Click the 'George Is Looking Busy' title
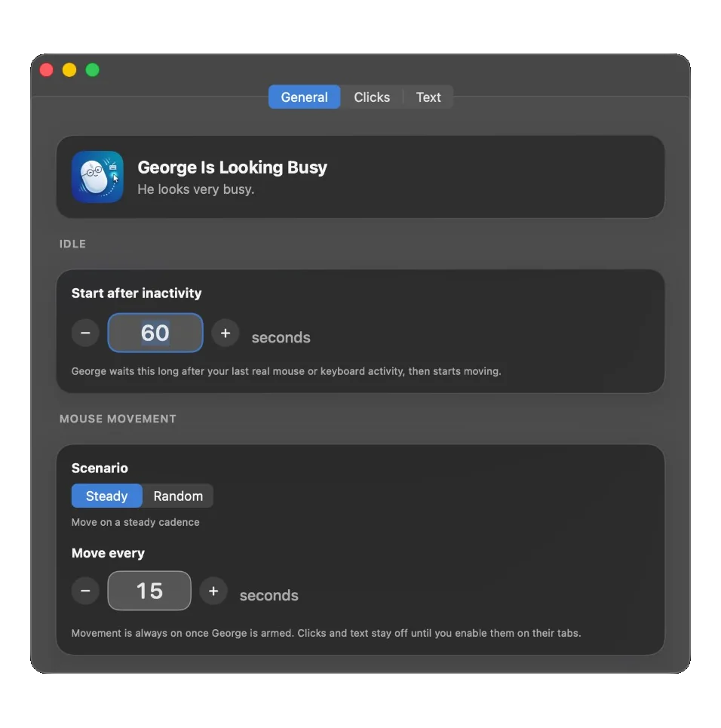This screenshot has height=728, width=721. pos(232,167)
